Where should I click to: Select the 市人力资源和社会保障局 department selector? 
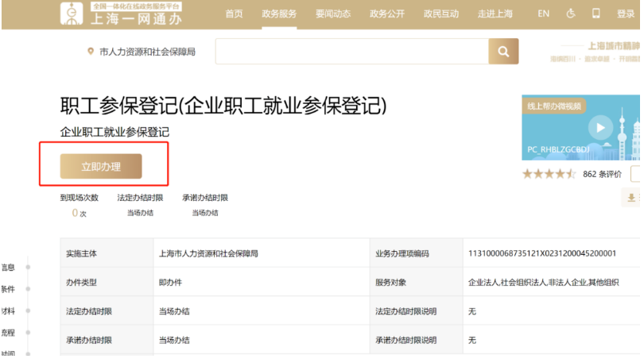pos(147,52)
